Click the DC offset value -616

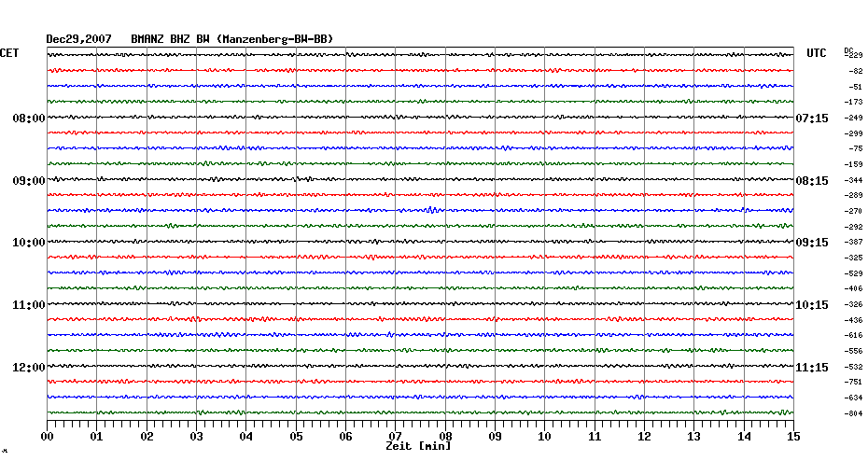(854, 336)
